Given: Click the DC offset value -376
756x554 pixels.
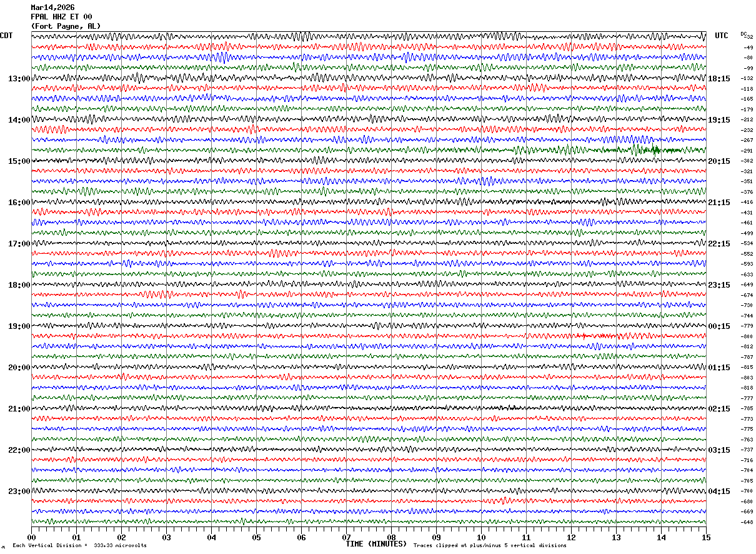Looking at the screenshot, I should click(747, 192).
